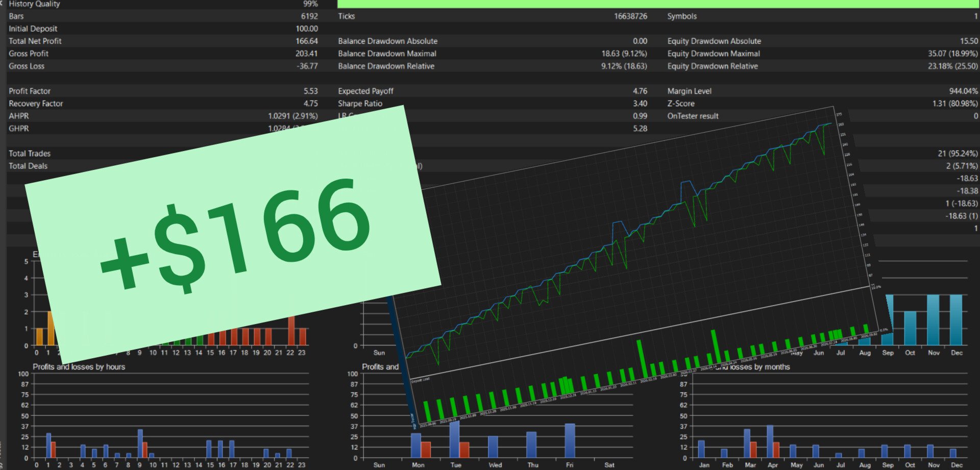Click the hour 9 blue profit bar

click(x=140, y=443)
